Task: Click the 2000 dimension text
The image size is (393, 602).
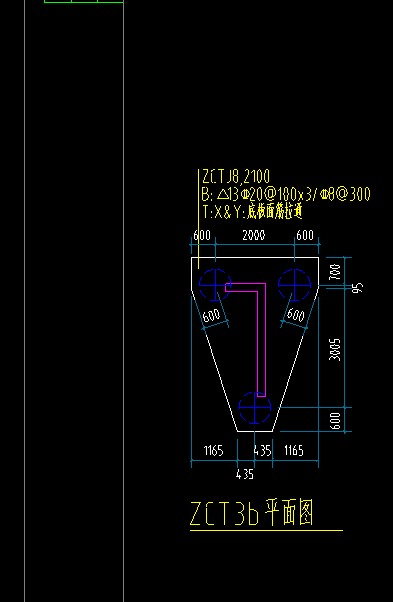Action: (x=254, y=235)
